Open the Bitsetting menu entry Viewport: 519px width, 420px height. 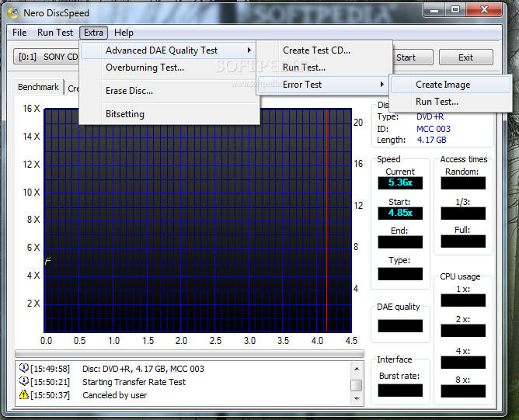pyautogui.click(x=168, y=114)
